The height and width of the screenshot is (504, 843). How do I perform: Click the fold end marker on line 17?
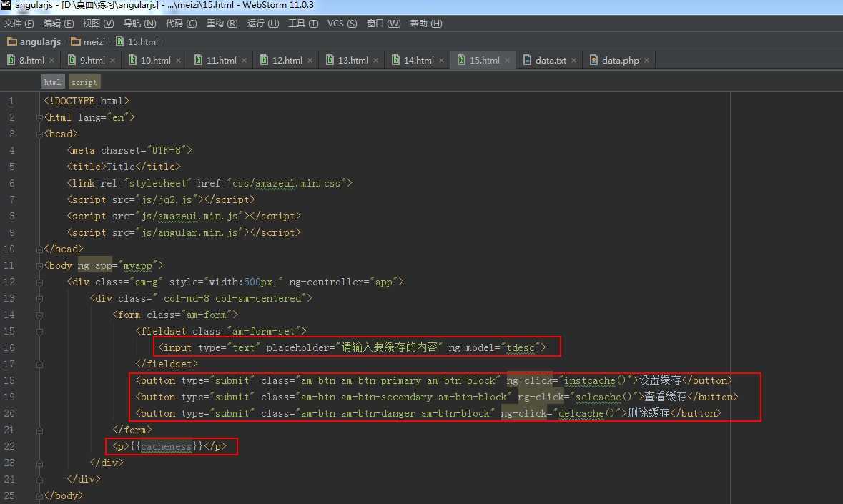39,365
